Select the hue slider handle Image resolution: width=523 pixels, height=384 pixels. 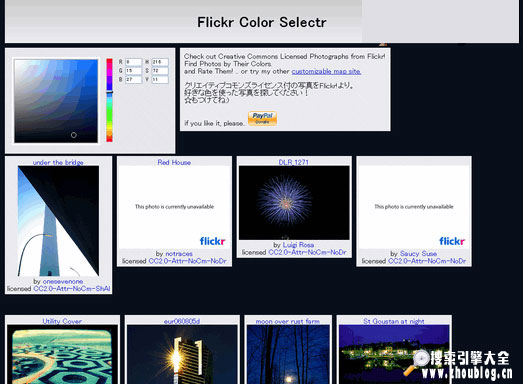pyautogui.click(x=109, y=92)
